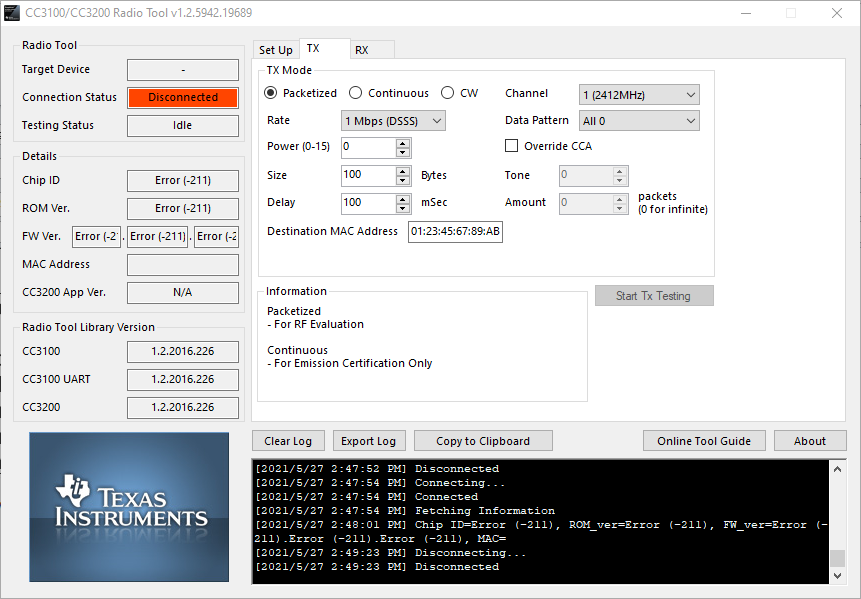Image resolution: width=861 pixels, height=599 pixels.
Task: Click the empty MAC Address box
Action: (x=183, y=265)
